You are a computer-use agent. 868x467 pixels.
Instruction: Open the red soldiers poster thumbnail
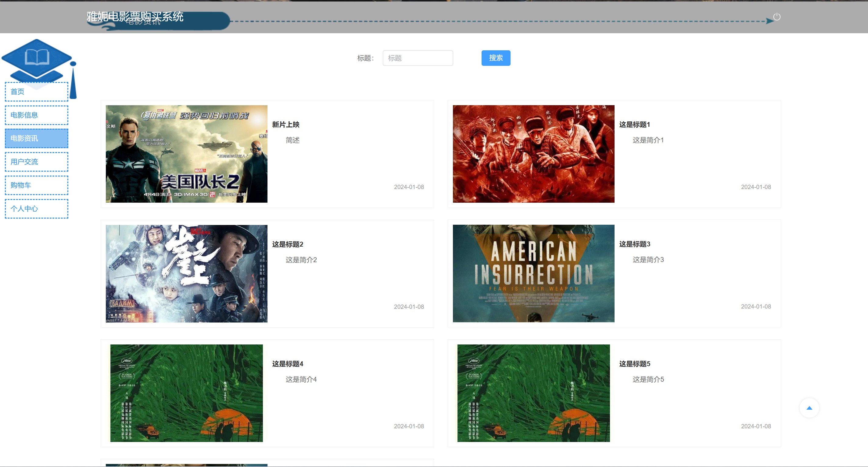pyautogui.click(x=533, y=154)
